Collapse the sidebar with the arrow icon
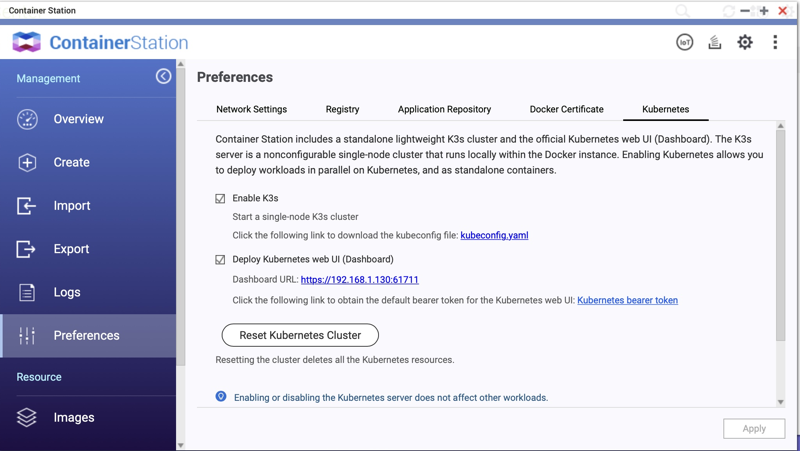 (x=163, y=77)
